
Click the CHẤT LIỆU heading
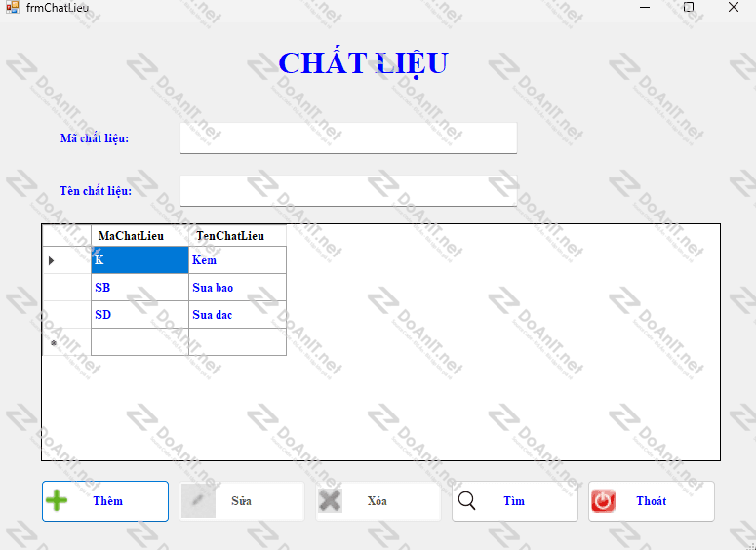[x=364, y=63]
